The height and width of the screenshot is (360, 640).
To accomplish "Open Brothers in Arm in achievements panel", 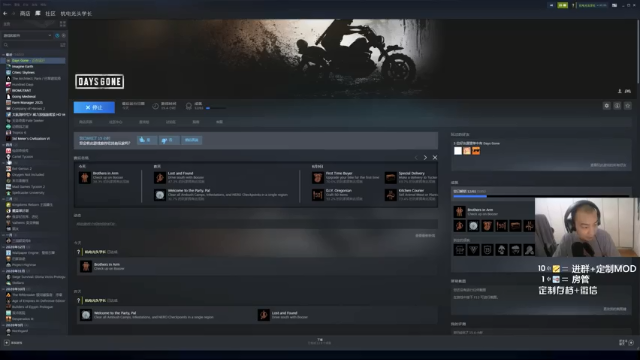I will pos(459,211).
